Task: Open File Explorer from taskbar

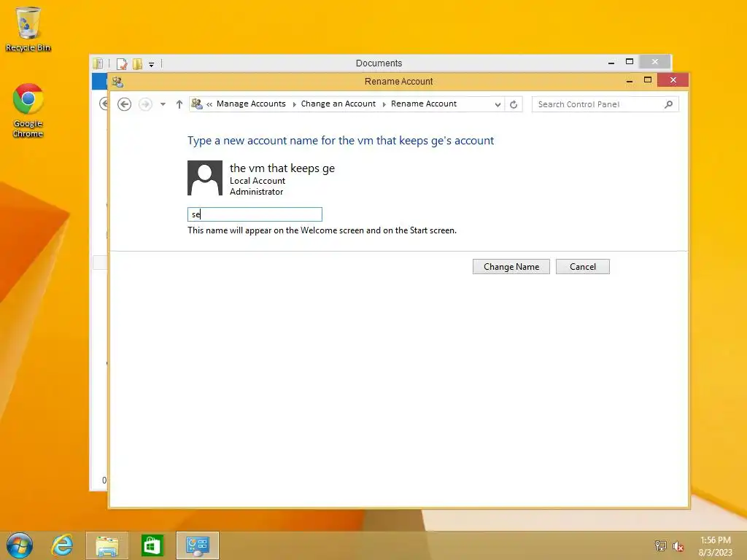Action: (x=107, y=545)
